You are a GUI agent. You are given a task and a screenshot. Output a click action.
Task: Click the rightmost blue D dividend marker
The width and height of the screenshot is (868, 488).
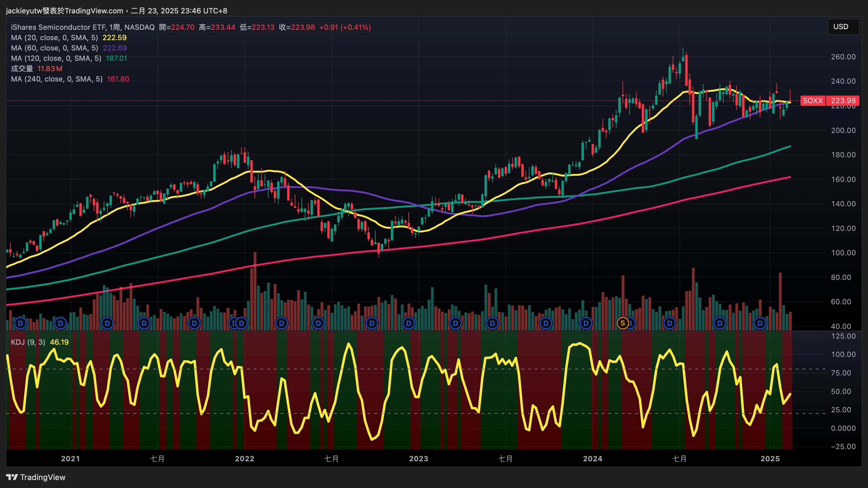click(x=760, y=323)
